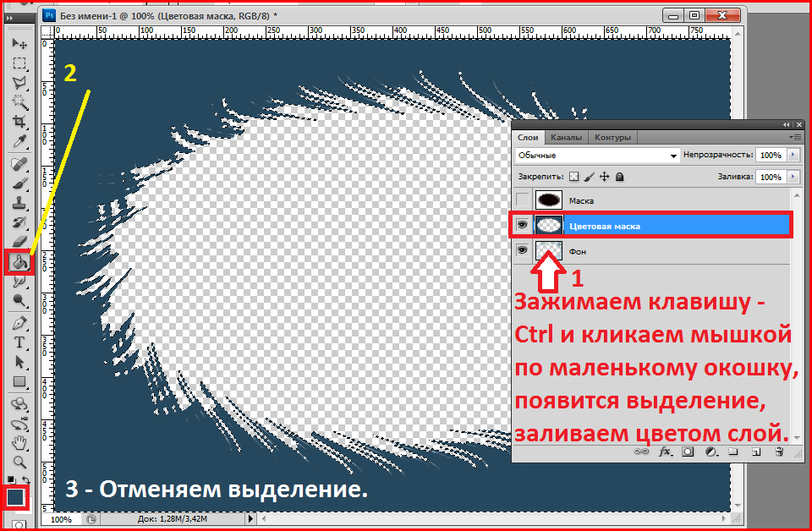The width and height of the screenshot is (812, 531).
Task: Toggle lock position
Action: coord(604,177)
